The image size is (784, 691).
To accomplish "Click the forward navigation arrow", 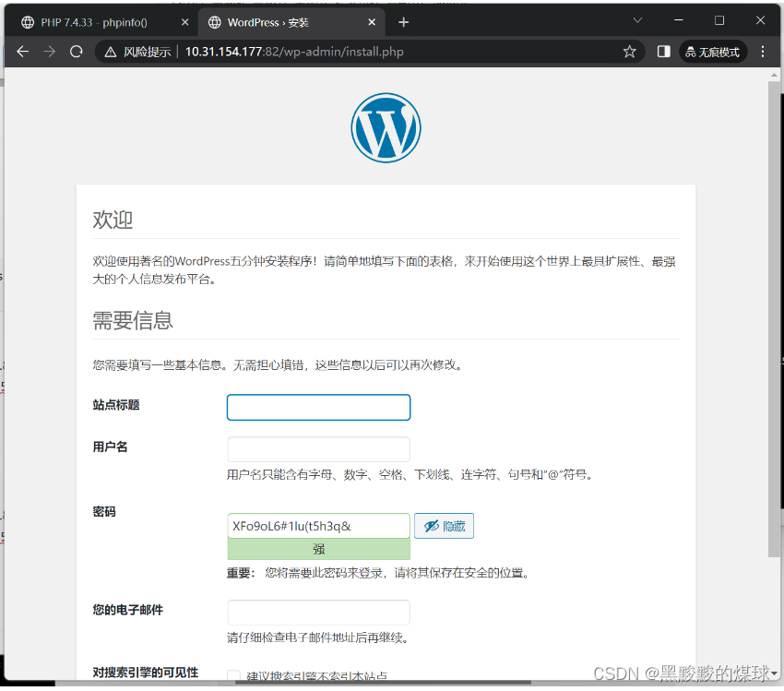I will pyautogui.click(x=50, y=52).
